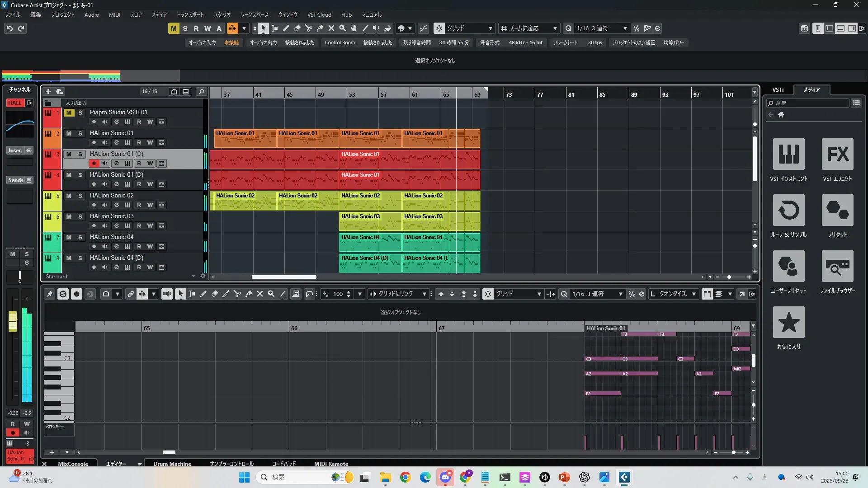Select the Scissors split tool in main toolbar
This screenshot has width=868, height=488.
308,28
